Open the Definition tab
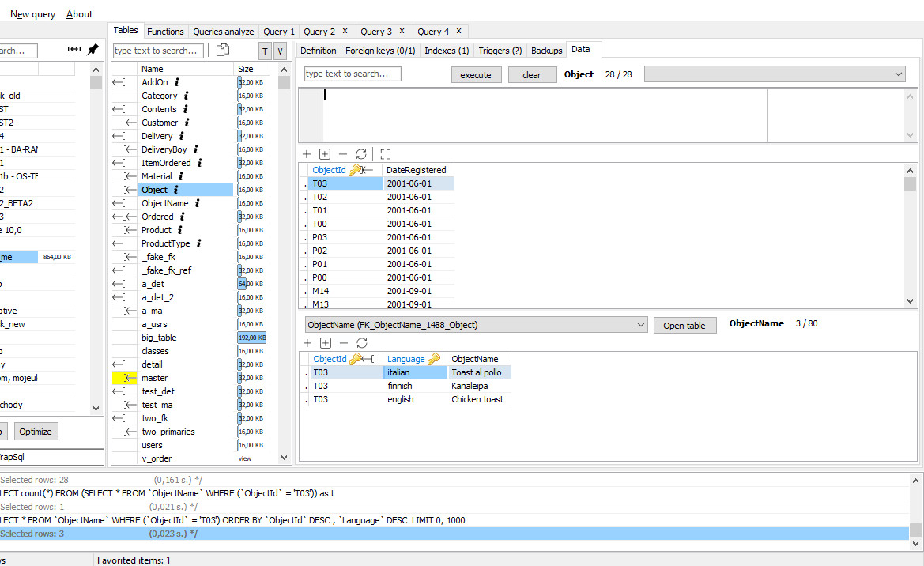The width and height of the screenshot is (924, 566). tap(319, 51)
